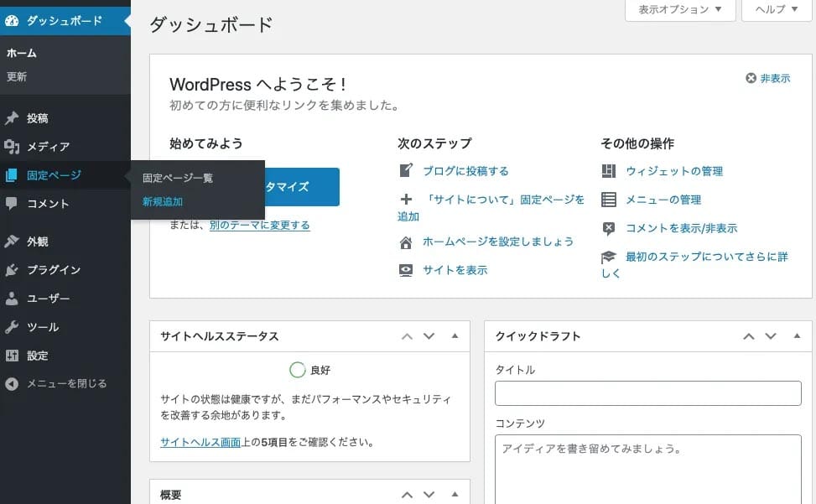Viewport: 816px width, 504px height.
Task: Click the plus icon beside サイトについて
Action: 406,200
